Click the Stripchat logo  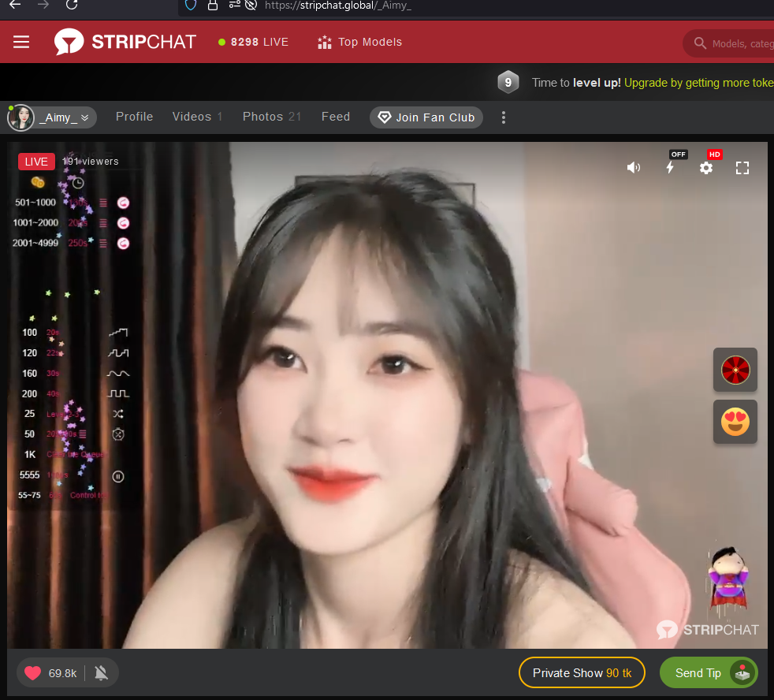coord(125,43)
